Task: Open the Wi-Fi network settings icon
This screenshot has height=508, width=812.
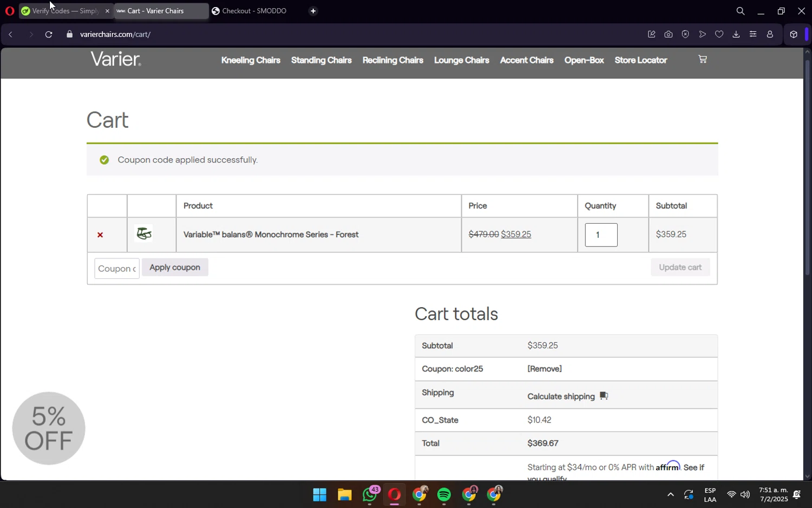Action: pyautogui.click(x=731, y=494)
